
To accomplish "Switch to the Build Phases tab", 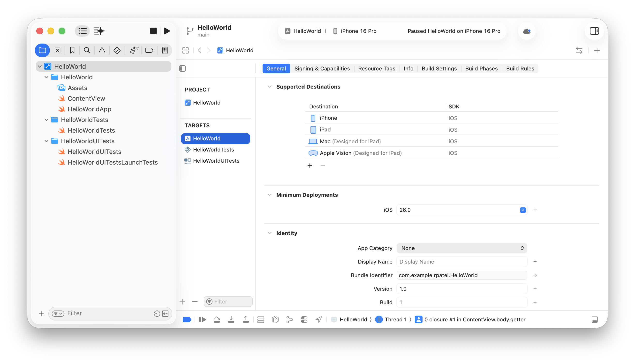I will click(481, 68).
